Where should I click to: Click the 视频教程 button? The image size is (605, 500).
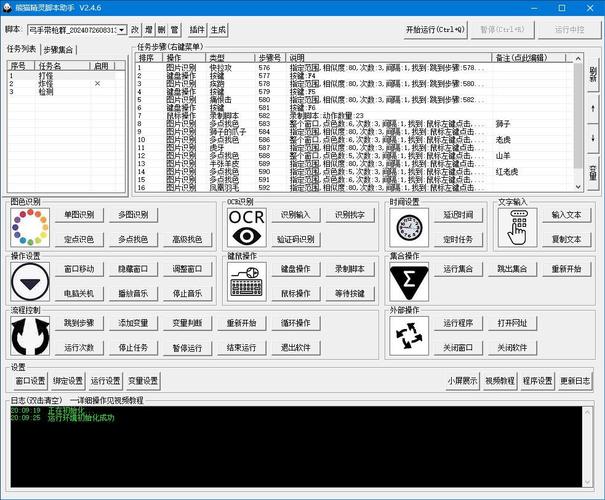(500, 381)
